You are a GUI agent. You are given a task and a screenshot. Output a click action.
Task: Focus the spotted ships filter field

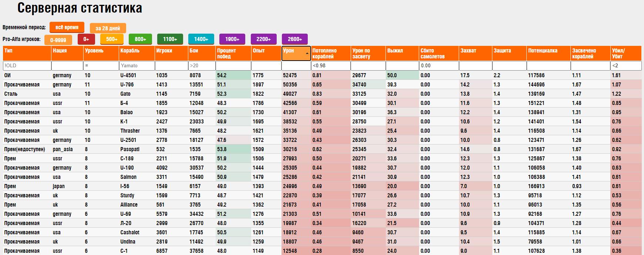590,65
